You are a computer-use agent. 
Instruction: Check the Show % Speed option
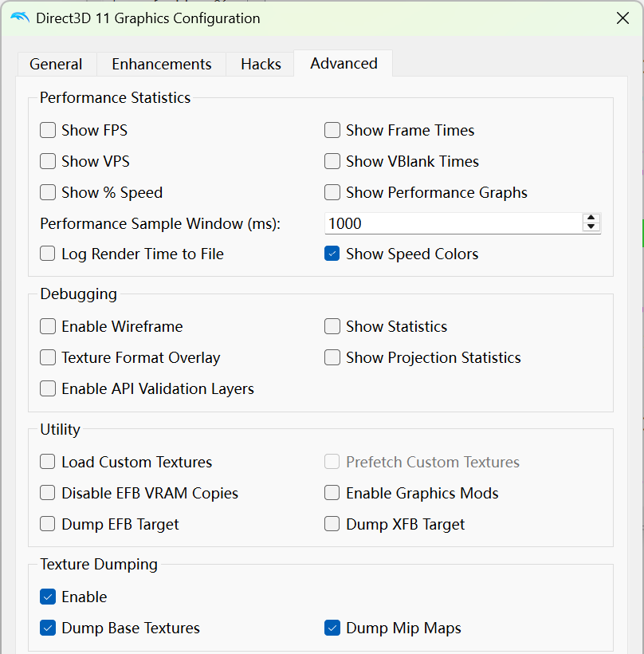tap(48, 193)
